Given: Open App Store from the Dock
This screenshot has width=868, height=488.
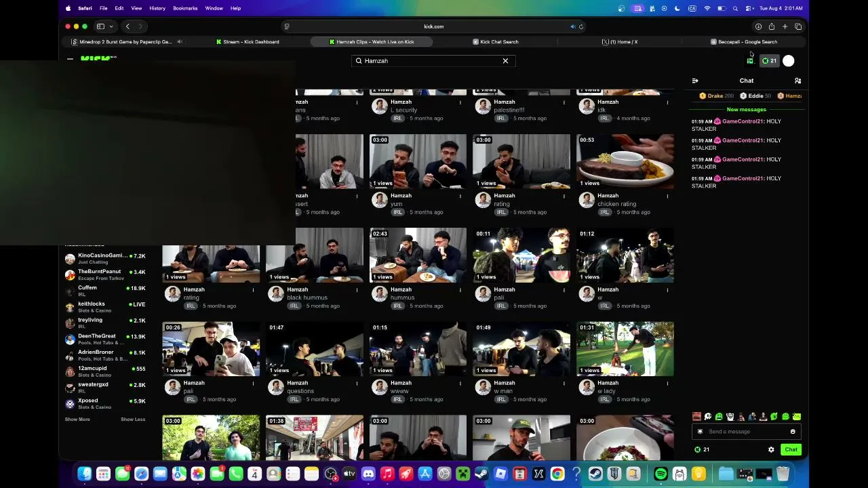Looking at the screenshot, I should (425, 474).
